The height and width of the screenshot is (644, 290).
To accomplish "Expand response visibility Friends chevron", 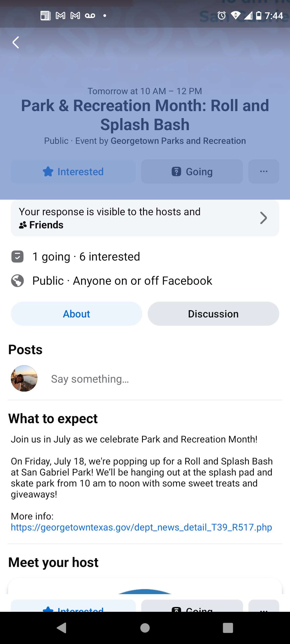I will pos(263,218).
